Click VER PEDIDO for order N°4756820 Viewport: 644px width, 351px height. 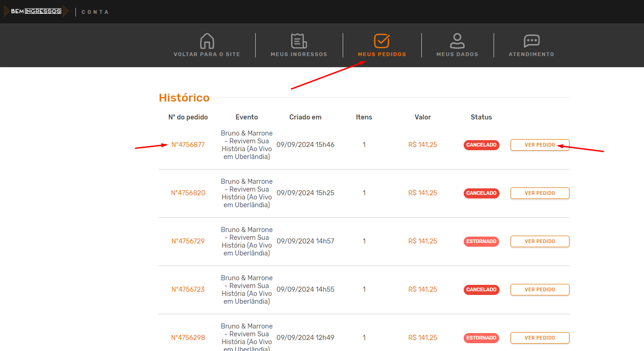(x=540, y=193)
